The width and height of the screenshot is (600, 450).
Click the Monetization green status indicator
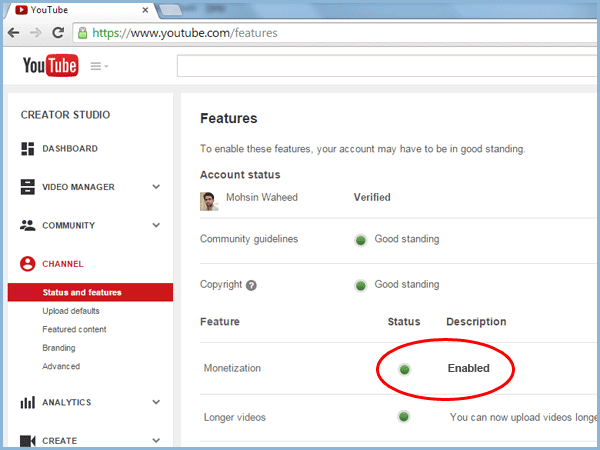tap(404, 369)
